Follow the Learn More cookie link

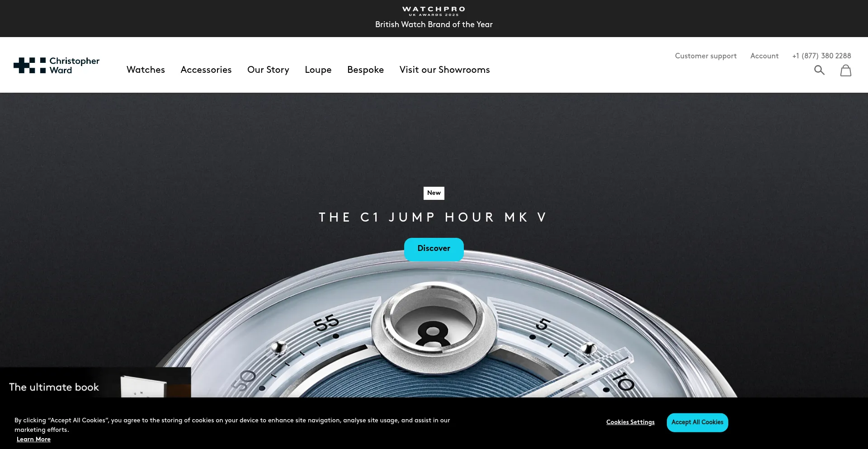(x=33, y=439)
